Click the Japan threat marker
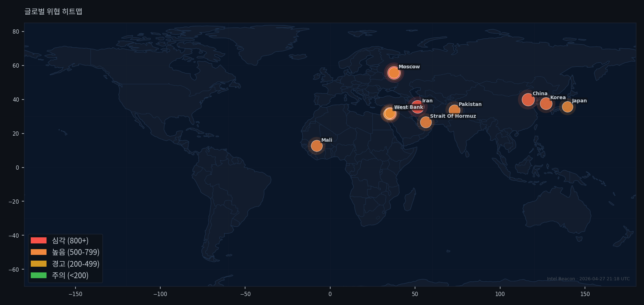Image resolution: width=644 pixels, height=305 pixels. point(567,107)
